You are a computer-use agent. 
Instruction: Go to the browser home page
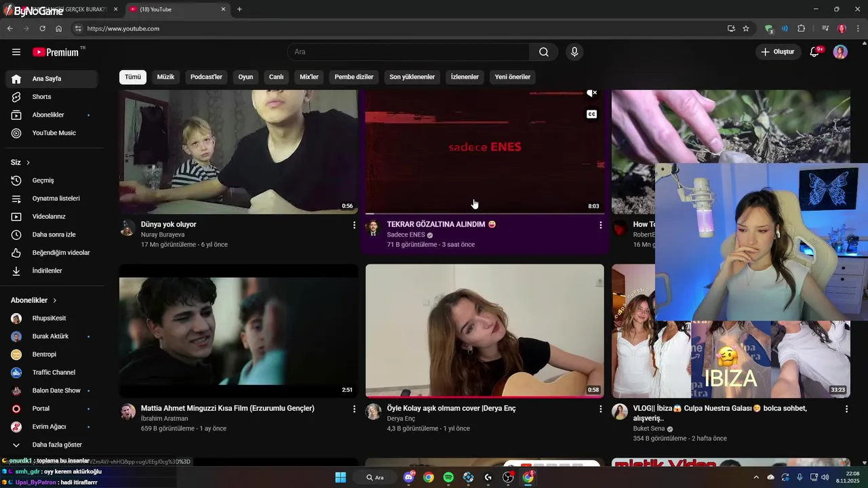click(59, 28)
